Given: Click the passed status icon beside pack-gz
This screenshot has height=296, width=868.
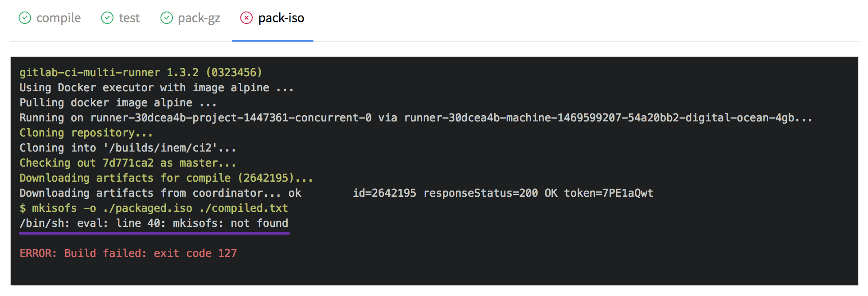Looking at the screenshot, I should 167,18.
